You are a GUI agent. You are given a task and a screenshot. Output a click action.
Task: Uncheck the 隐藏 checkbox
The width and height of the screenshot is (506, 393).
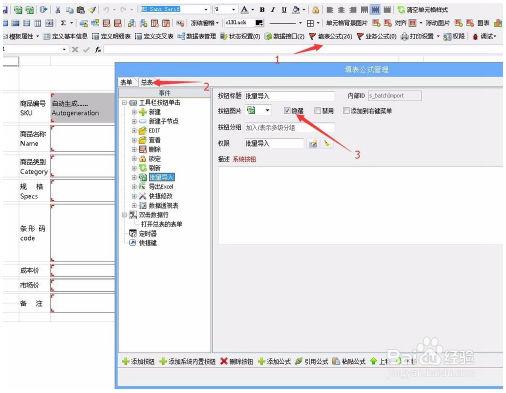coord(287,111)
